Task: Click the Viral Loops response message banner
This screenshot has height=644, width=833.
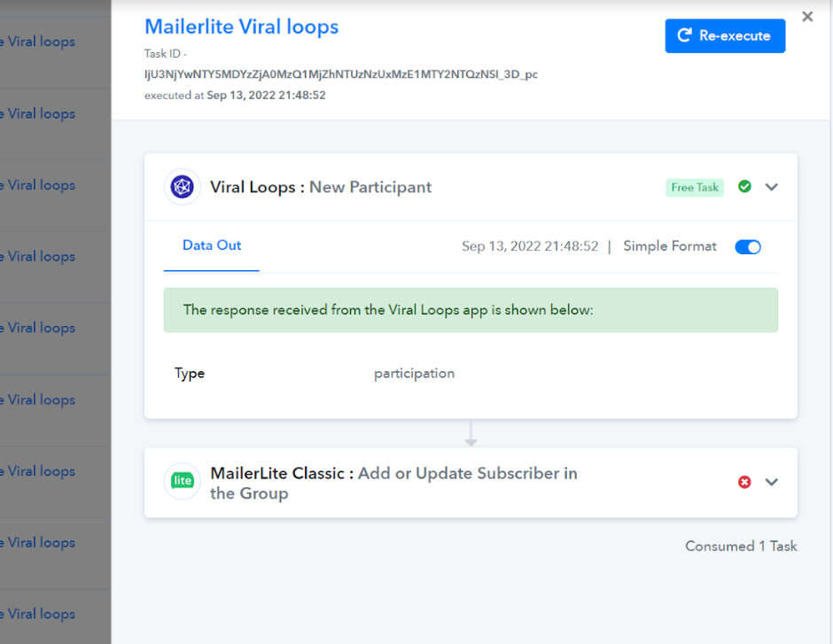Action: [x=471, y=310]
